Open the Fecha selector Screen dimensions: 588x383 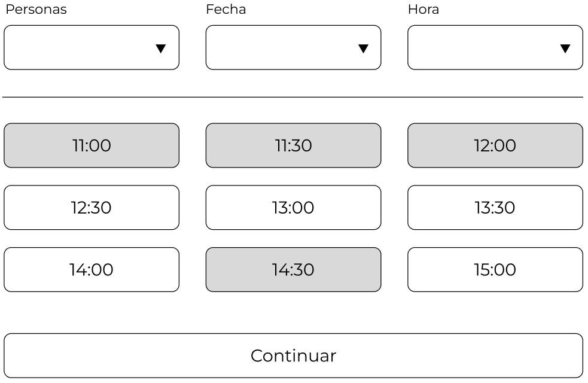pos(293,48)
